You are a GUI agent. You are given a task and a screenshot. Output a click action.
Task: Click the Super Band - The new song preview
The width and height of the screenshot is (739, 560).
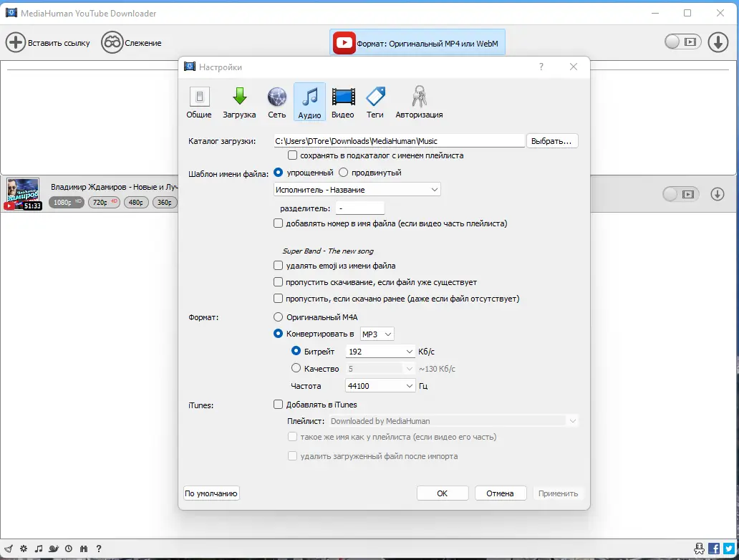point(328,251)
